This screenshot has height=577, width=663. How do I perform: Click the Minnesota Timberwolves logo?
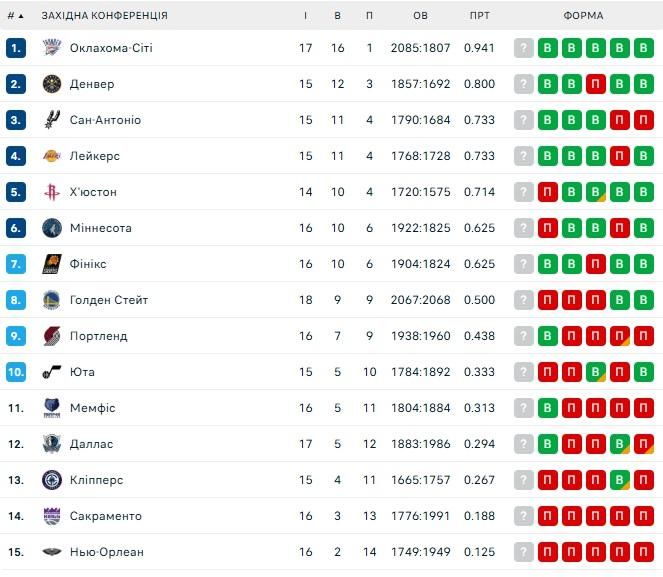pos(52,228)
